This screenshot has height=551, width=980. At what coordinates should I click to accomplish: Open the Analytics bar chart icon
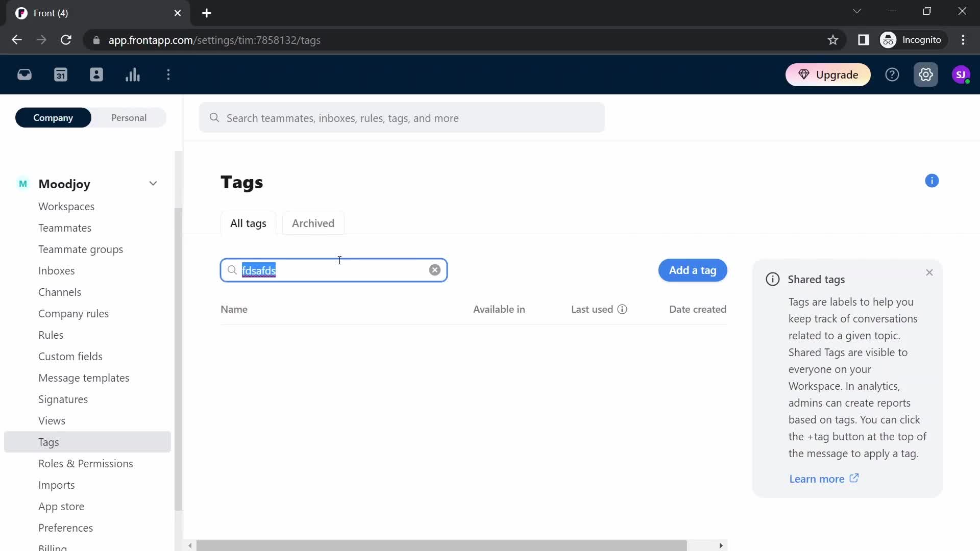pos(133,75)
